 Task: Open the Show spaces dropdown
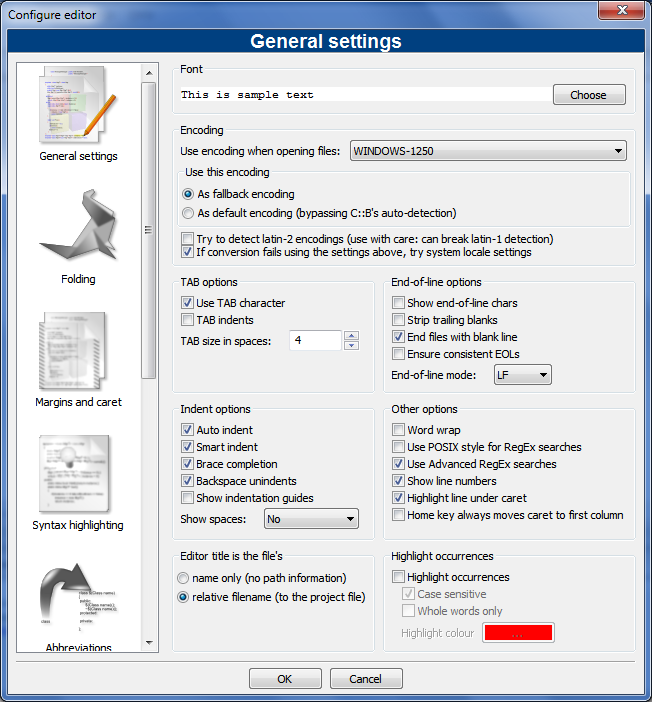310,519
